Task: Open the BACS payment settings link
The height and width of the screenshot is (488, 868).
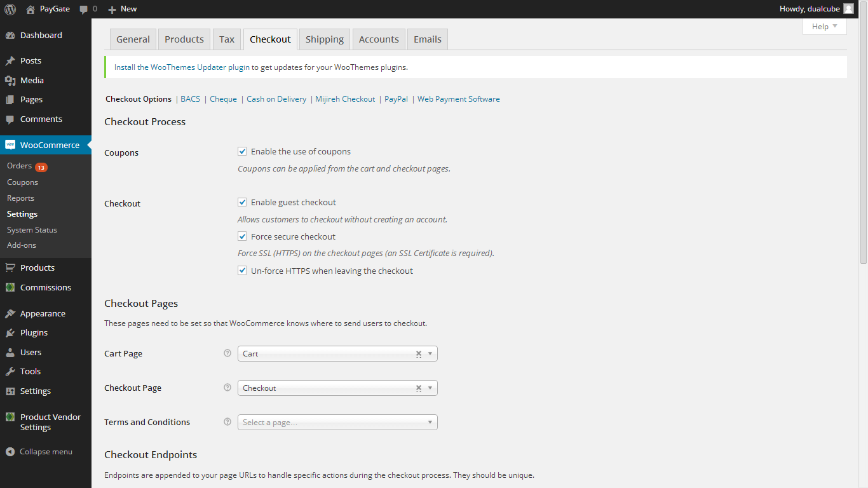Action: point(190,99)
